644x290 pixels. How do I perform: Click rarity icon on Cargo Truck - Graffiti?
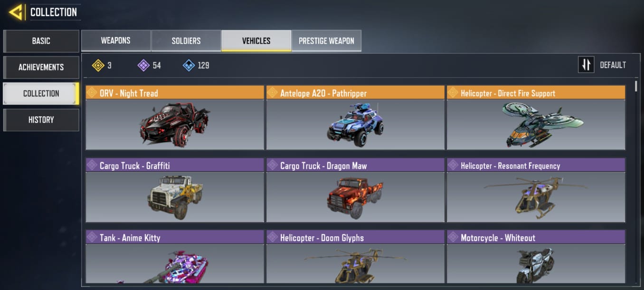[x=92, y=165]
